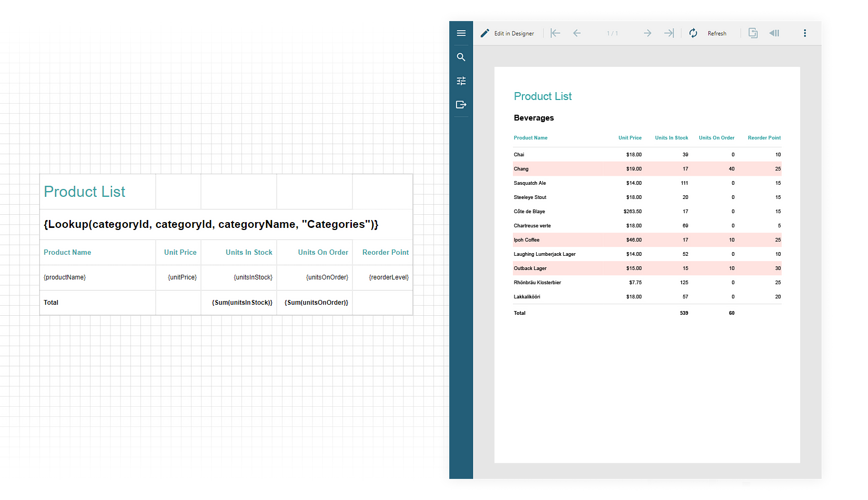Click the Ipoh Coffee product name
The height and width of the screenshot is (500, 868).
pos(527,240)
